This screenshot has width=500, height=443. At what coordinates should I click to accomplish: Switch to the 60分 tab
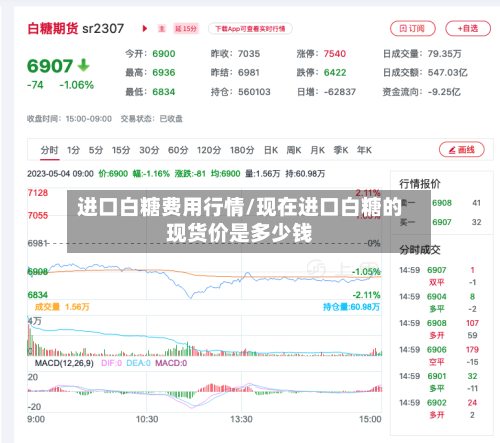178,150
